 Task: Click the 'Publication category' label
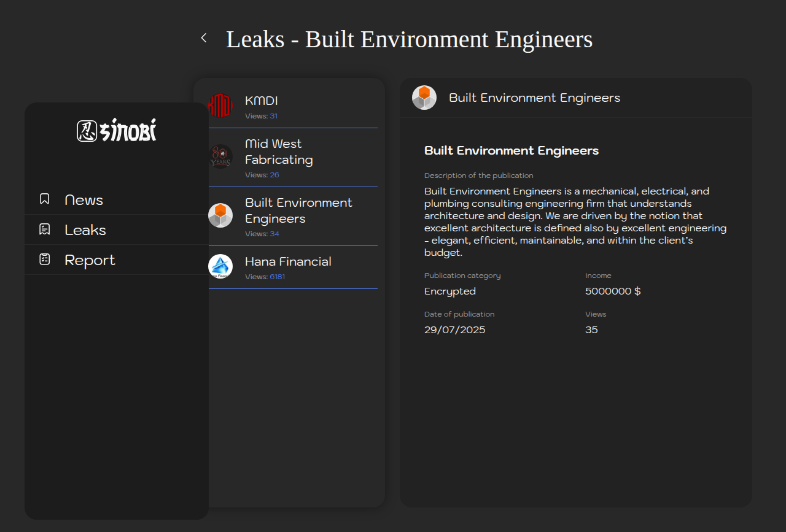(462, 276)
